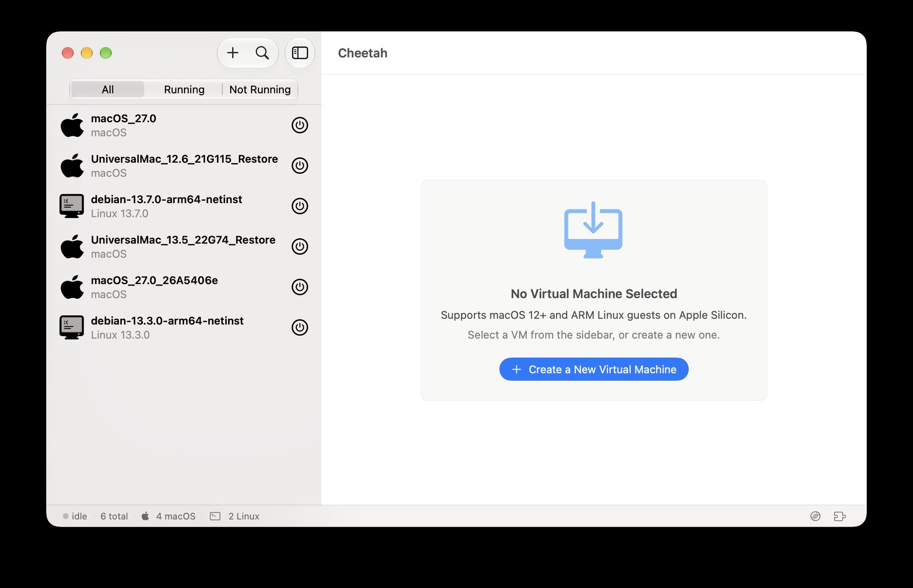
Task: Show All virtual machines tab
Action: coord(108,90)
